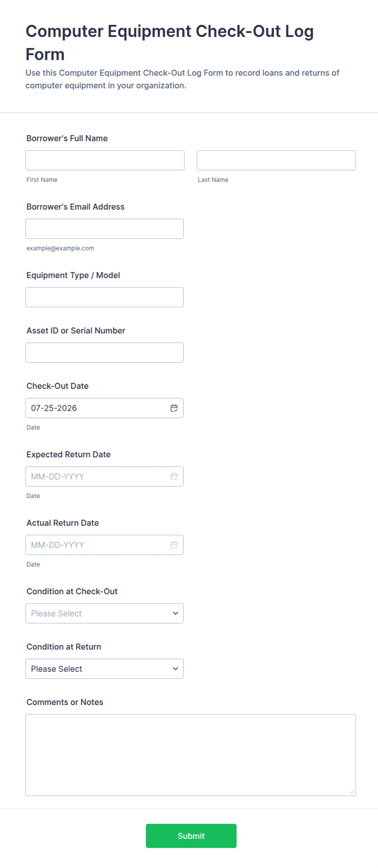This screenshot has height=868, width=378.
Task: Click the Asset ID or Serial Number field
Action: [x=104, y=353]
